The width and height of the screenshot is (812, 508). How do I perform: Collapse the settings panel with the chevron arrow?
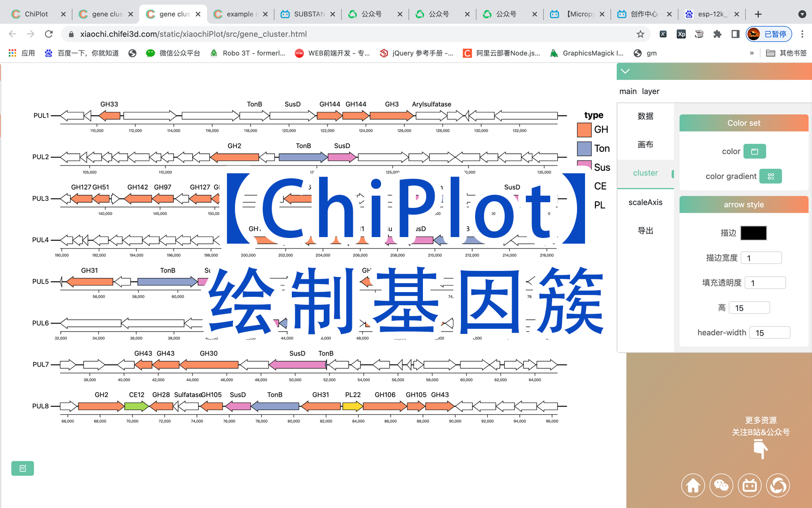625,71
